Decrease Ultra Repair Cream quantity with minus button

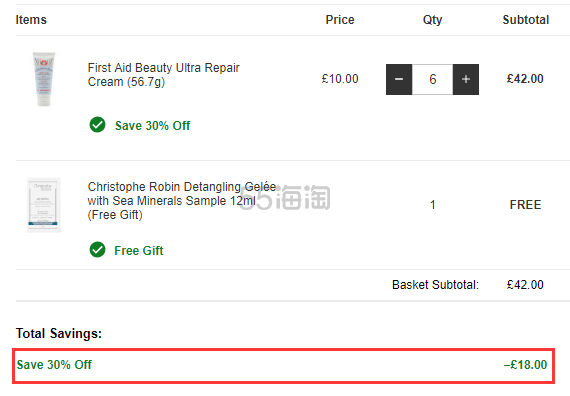tap(399, 79)
